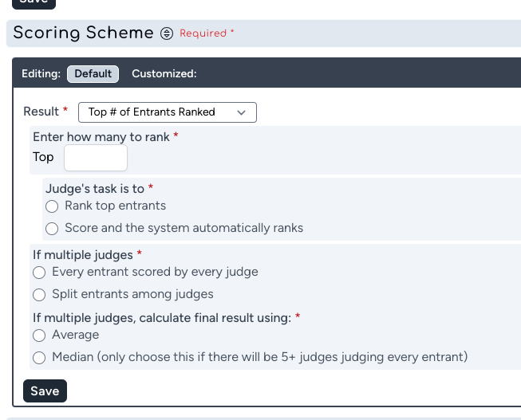Click the partially visible Save button at top

click(x=34, y=3)
